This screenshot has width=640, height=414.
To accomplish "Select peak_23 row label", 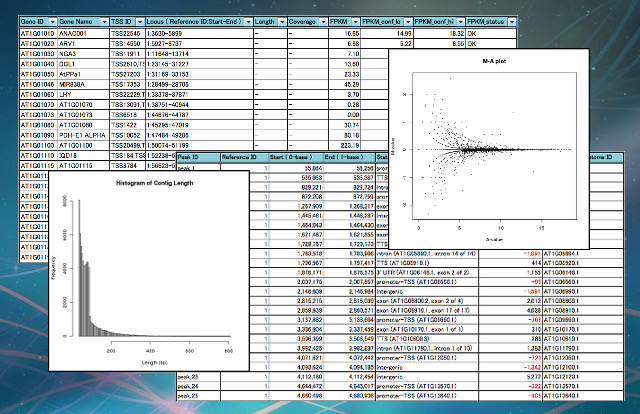I will tap(198, 377).
